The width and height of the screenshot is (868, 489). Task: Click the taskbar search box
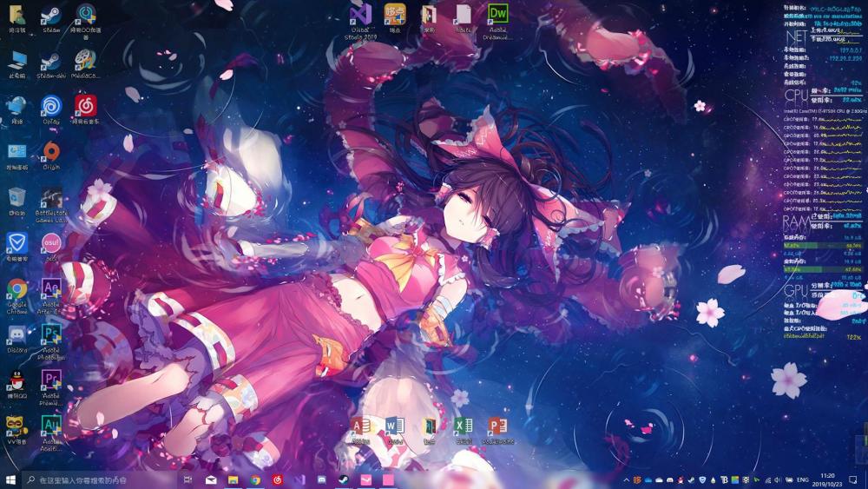point(100,479)
